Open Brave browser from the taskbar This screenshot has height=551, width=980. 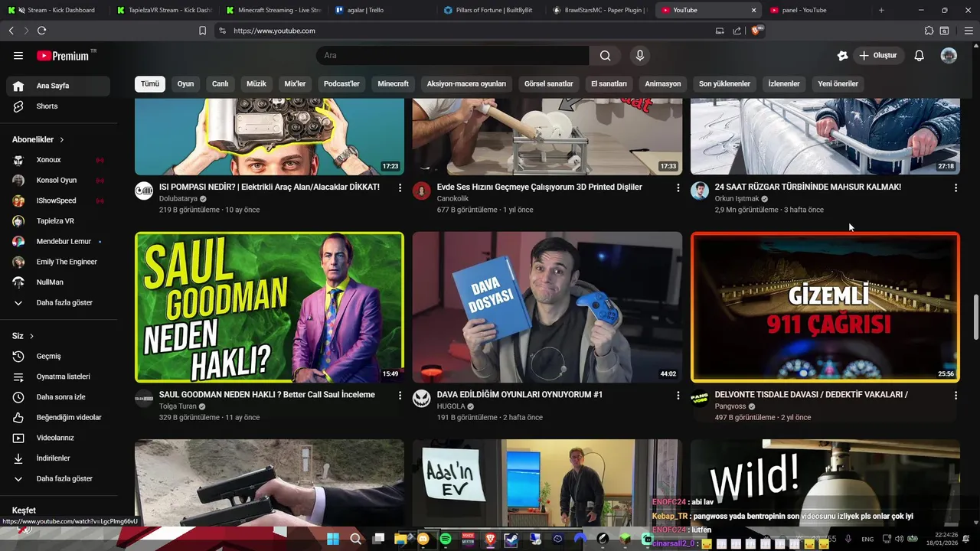pyautogui.click(x=490, y=539)
